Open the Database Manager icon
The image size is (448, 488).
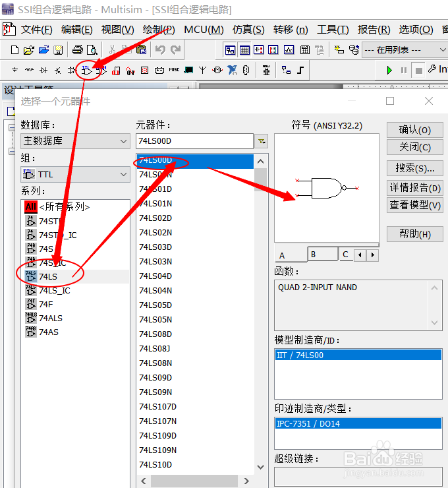tap(354, 50)
